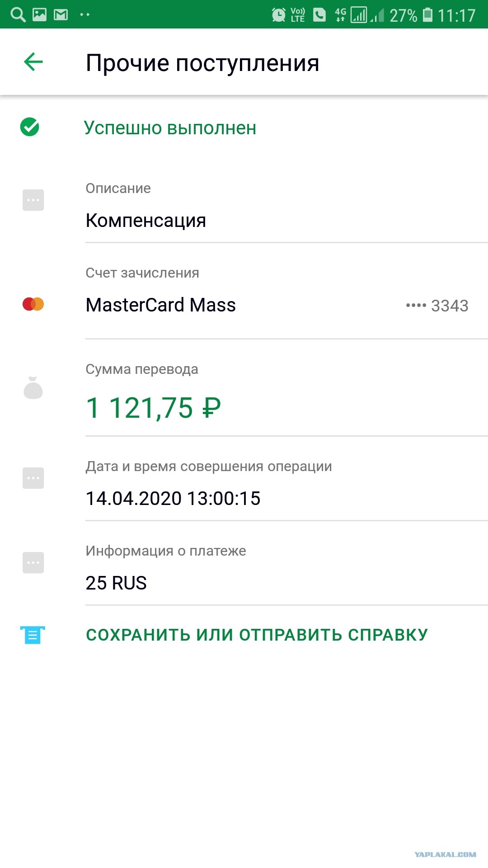The image size is (488, 868).
Task: Tap the battery indicator in status bar
Action: click(427, 15)
